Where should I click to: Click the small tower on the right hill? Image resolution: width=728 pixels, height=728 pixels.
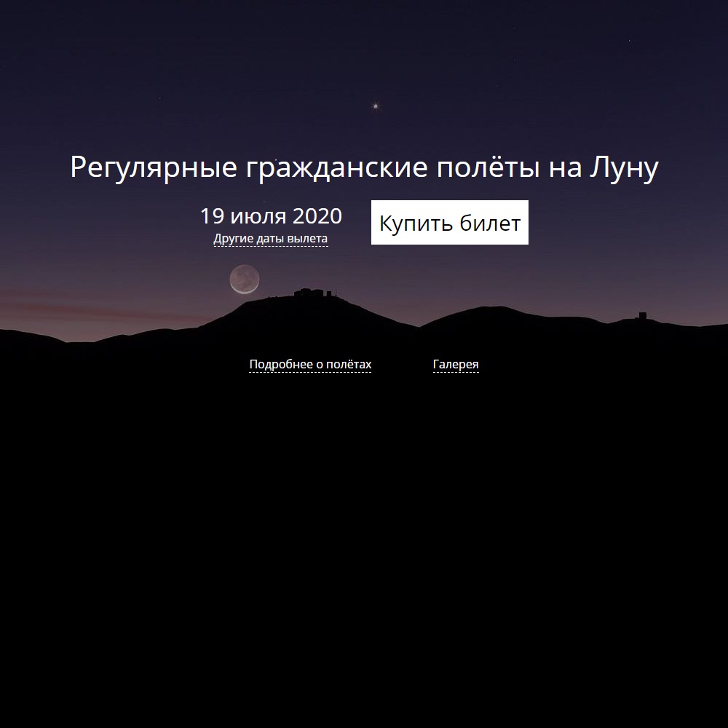tap(641, 316)
